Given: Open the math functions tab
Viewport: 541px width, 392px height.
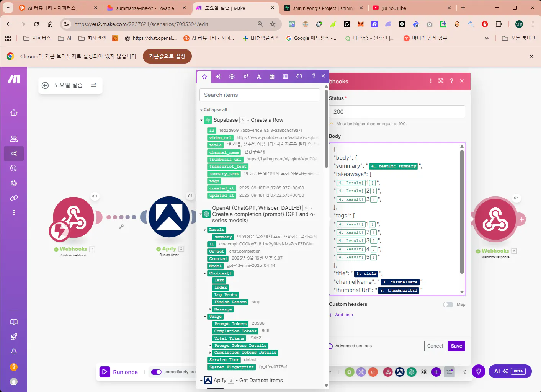Looking at the screenshot, I should click(245, 77).
